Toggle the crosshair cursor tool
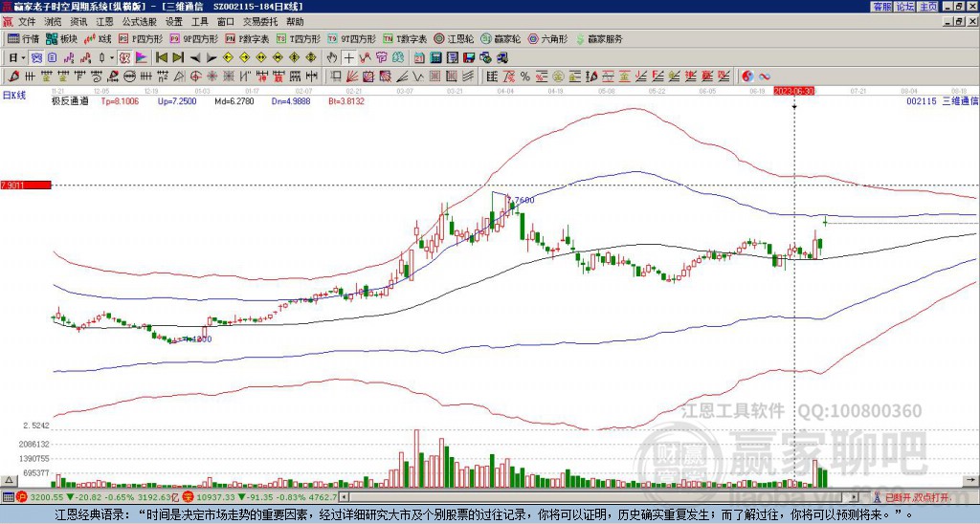Image resolution: width=980 pixels, height=524 pixels. tap(348, 57)
